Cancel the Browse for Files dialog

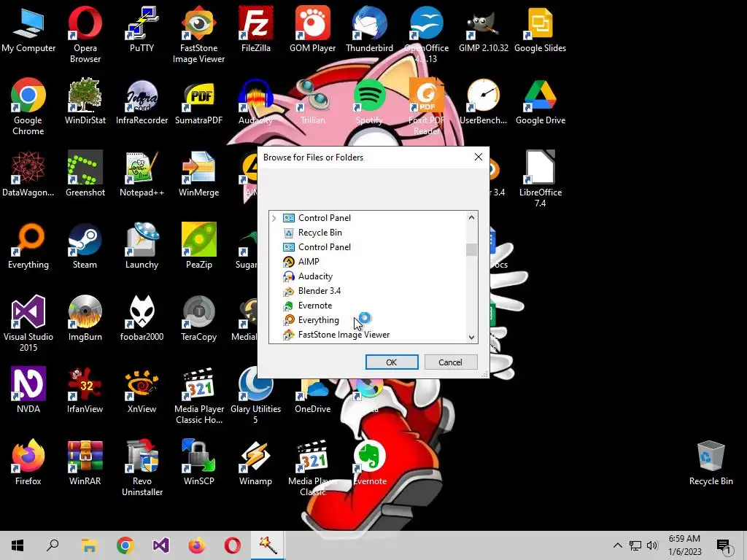click(450, 362)
